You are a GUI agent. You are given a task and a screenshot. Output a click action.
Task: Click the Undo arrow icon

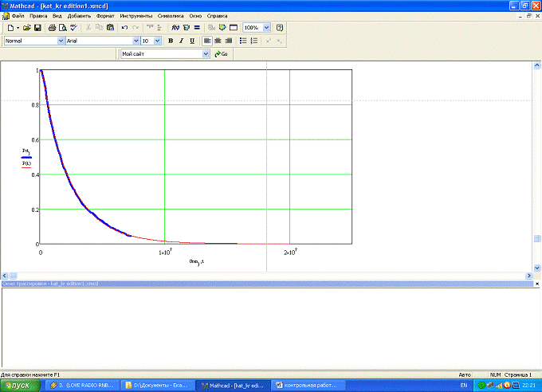pos(125,27)
